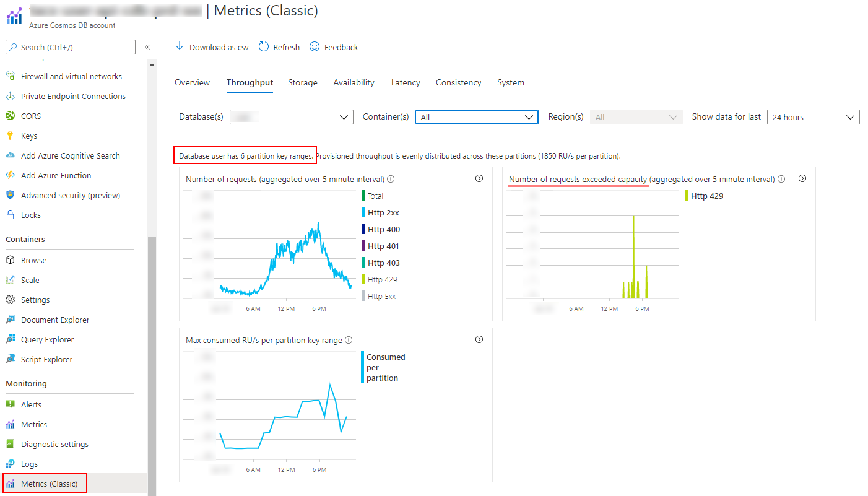The image size is (868, 496).
Task: Collapse the sidebar with double chevron
Action: click(147, 47)
